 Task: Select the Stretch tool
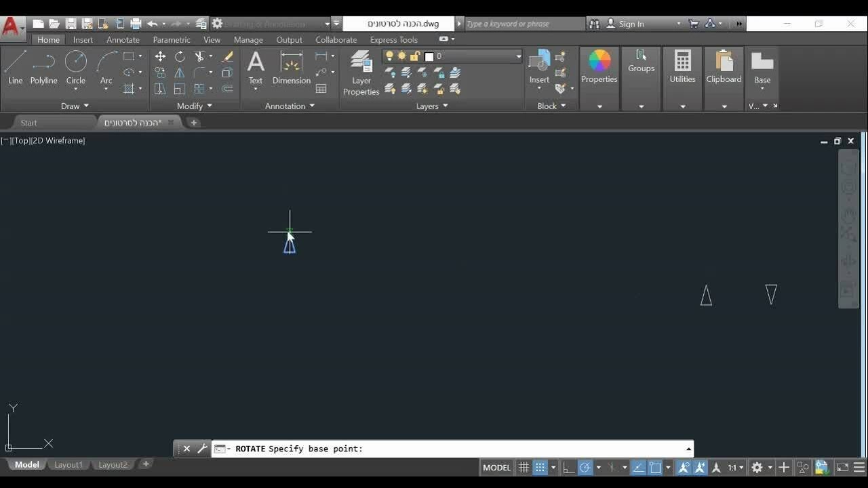tap(160, 89)
